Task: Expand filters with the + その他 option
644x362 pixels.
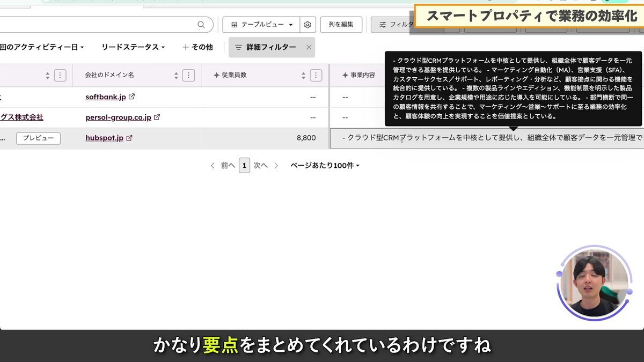Action: tap(199, 47)
